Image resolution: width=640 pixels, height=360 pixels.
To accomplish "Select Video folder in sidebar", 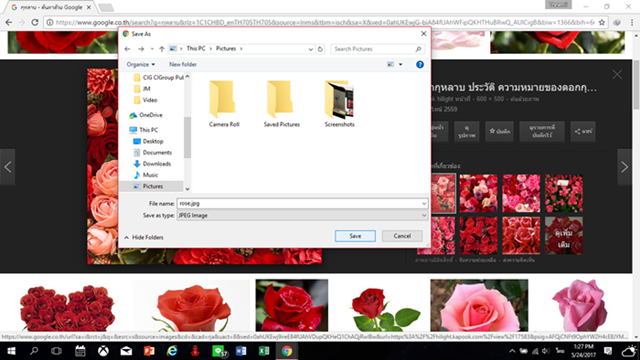I will click(146, 100).
